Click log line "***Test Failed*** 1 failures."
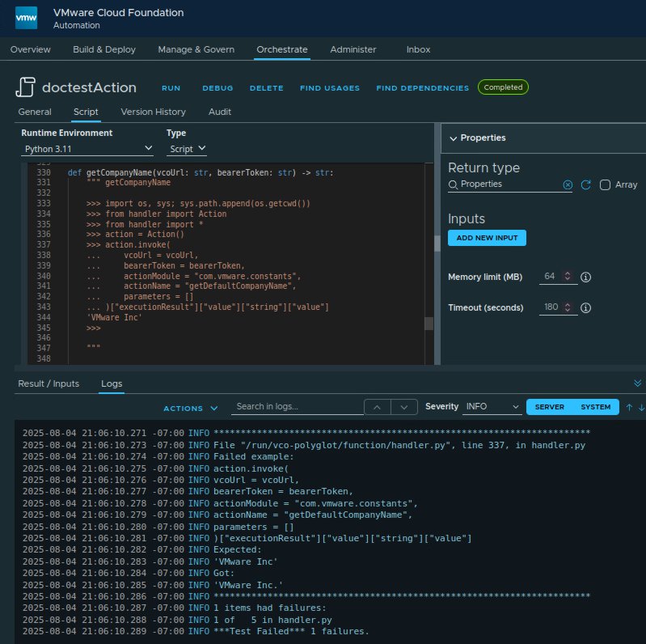Viewport: 646px width, 644px height. tap(291, 632)
